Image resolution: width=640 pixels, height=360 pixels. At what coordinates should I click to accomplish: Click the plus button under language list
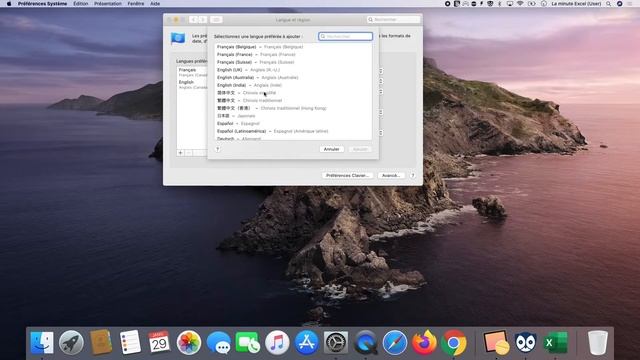180,153
